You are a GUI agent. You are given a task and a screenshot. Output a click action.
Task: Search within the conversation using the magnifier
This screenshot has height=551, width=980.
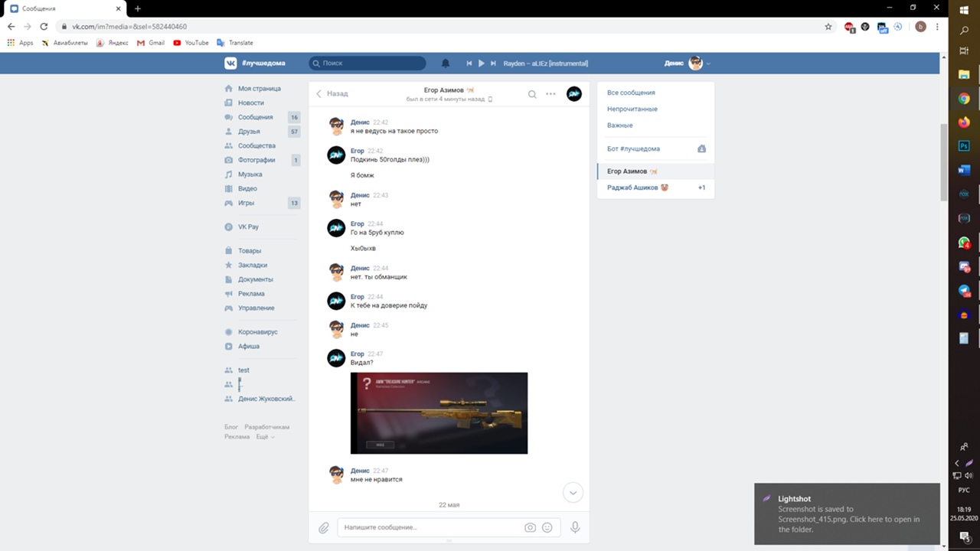click(532, 94)
